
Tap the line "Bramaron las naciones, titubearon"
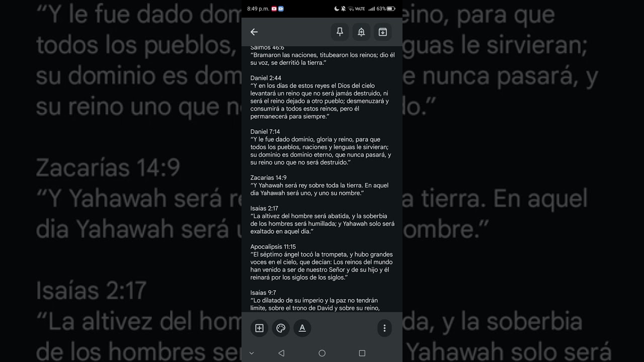pyautogui.click(x=323, y=55)
